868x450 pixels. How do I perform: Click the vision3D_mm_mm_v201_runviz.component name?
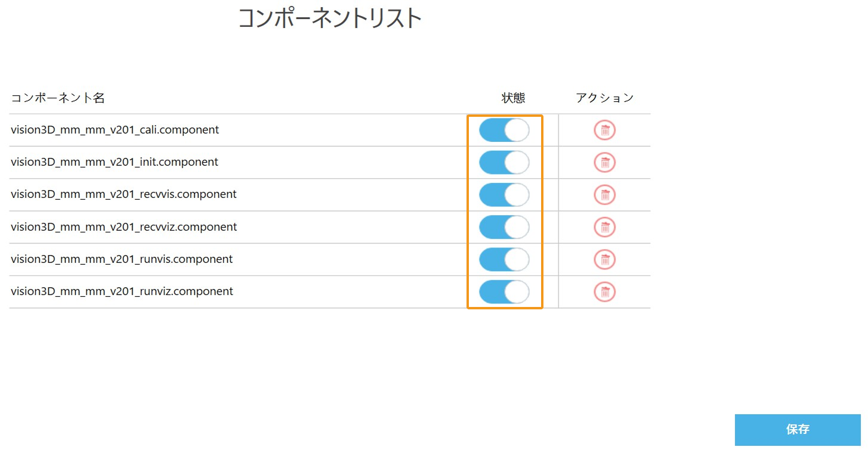pyautogui.click(x=122, y=291)
